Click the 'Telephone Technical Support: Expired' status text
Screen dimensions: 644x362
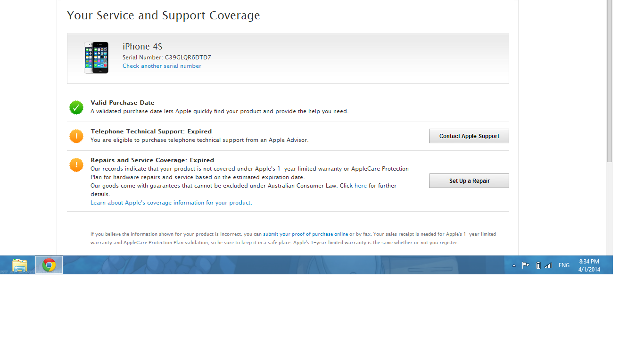(x=151, y=132)
